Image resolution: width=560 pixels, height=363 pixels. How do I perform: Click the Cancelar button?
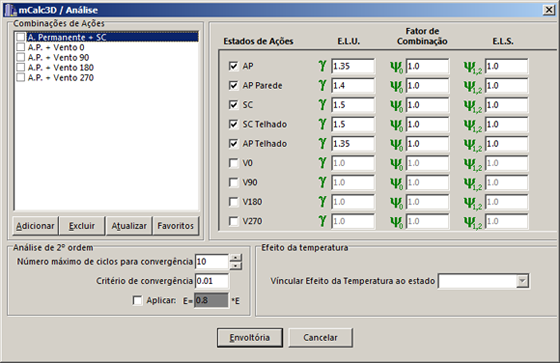tap(320, 338)
